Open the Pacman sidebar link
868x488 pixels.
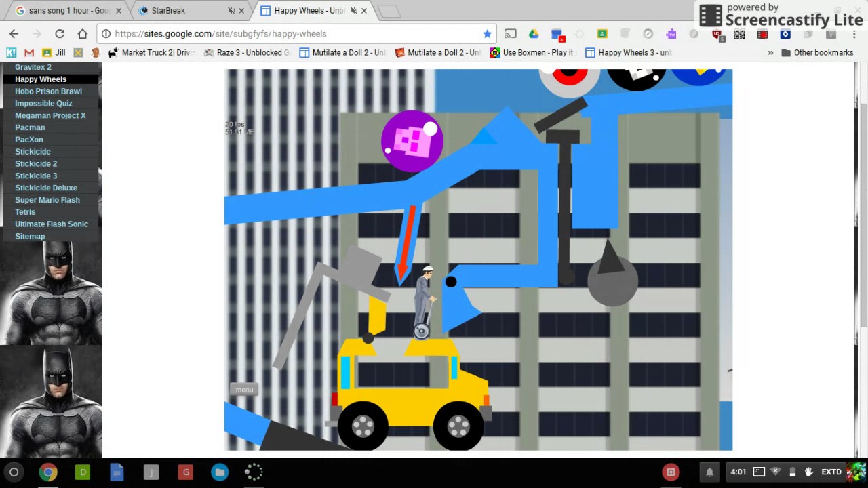(x=30, y=127)
